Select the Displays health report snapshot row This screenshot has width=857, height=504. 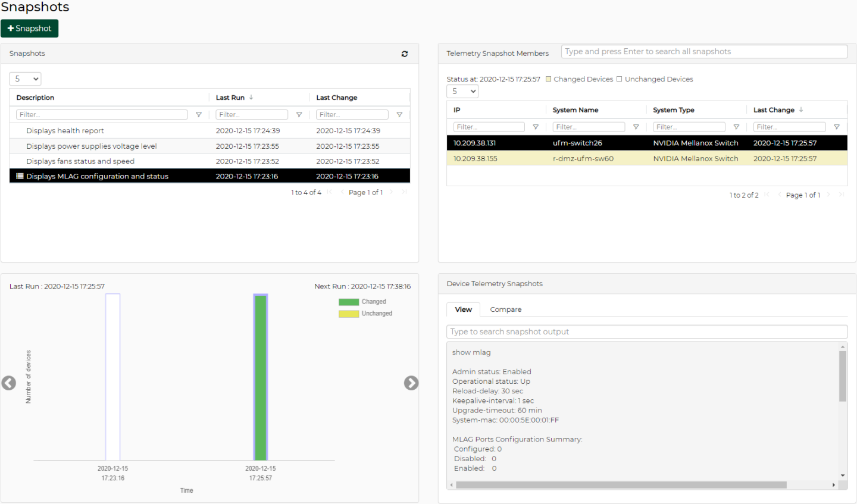tap(65, 131)
